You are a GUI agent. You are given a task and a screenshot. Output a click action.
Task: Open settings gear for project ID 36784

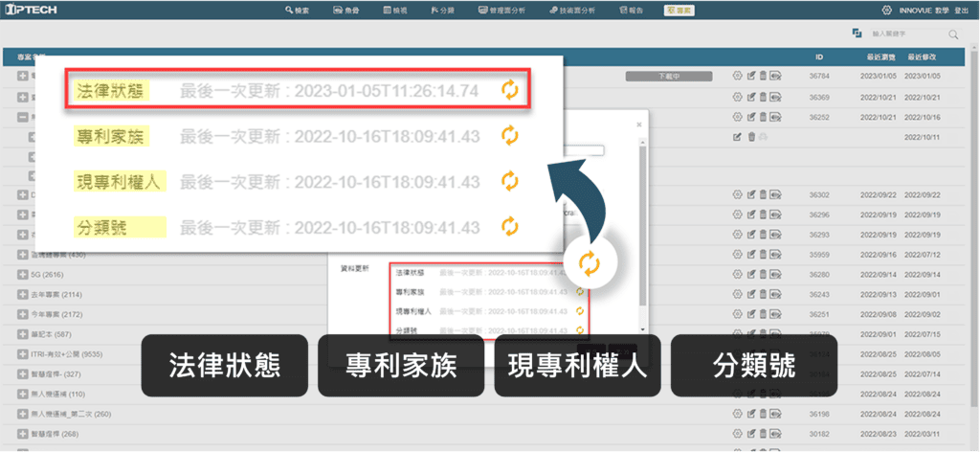coord(737,76)
